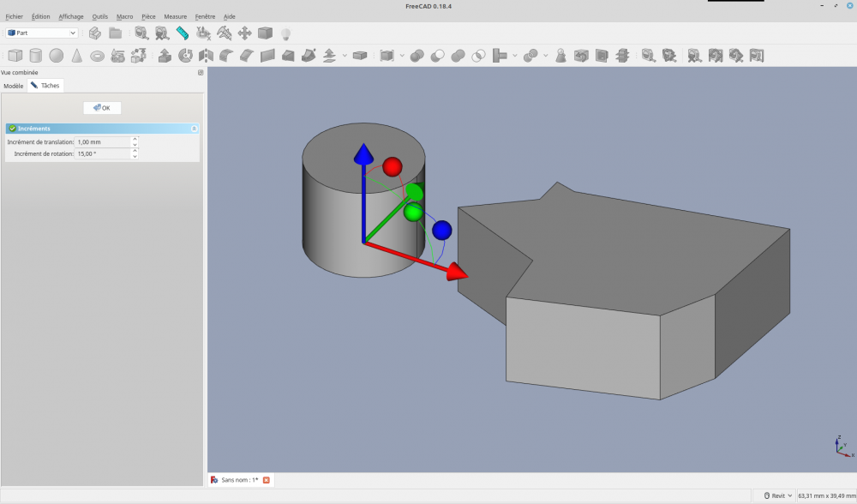Open the Pièce menu
This screenshot has height=504, width=857.
click(x=148, y=16)
